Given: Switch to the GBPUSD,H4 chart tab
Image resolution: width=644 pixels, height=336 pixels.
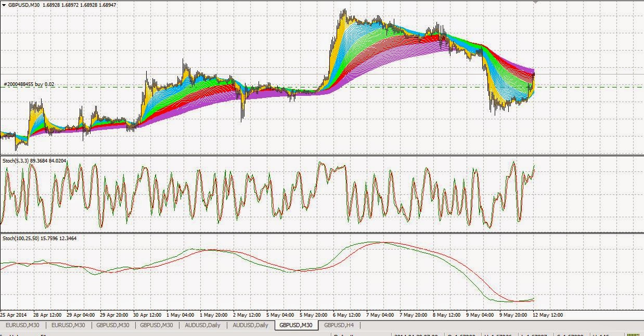Looking at the screenshot, I should (x=339, y=325).
